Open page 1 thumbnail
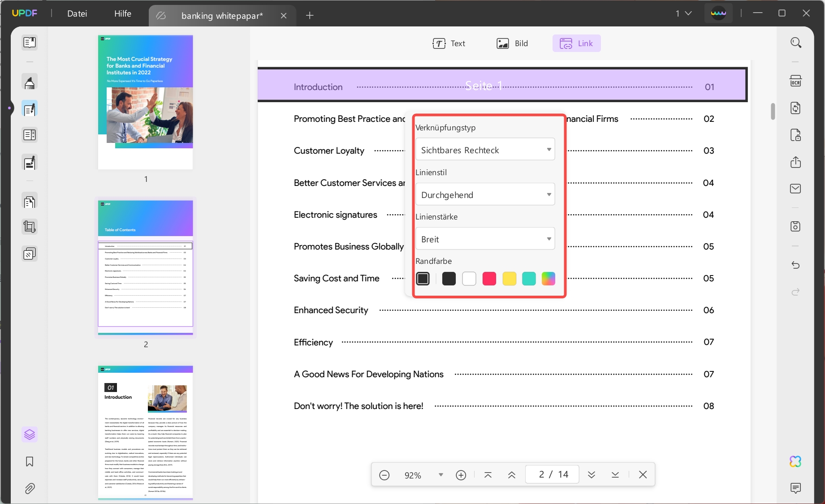Image resolution: width=825 pixels, height=504 pixels. 146,102
